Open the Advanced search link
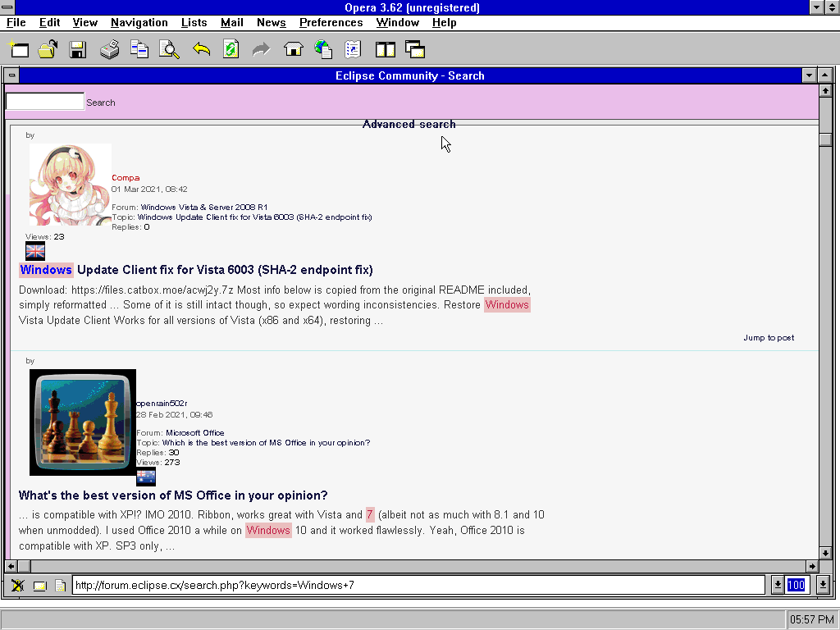Viewport: 840px width, 630px height. pyautogui.click(x=409, y=124)
